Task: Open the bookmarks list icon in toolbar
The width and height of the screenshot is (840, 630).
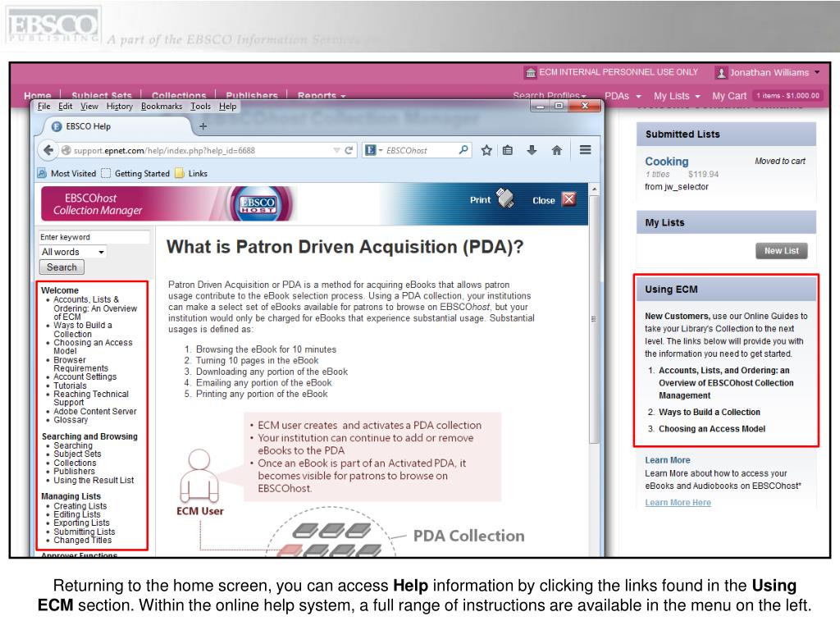Action: (x=508, y=151)
